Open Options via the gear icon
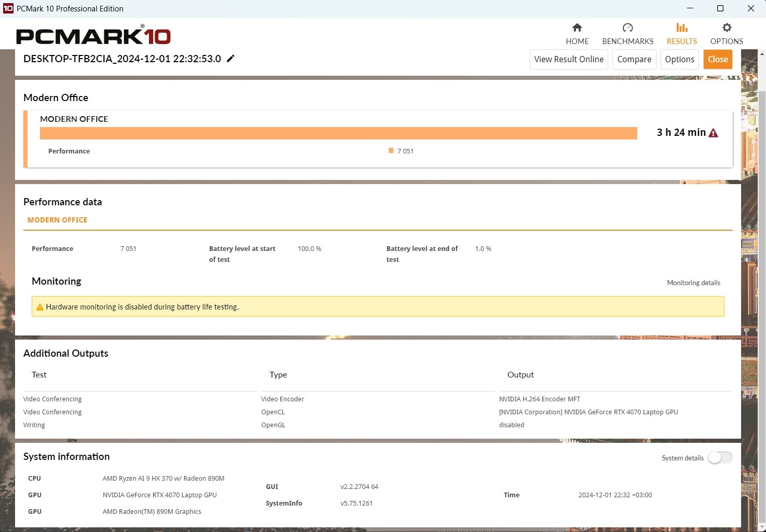The image size is (766, 532). pyautogui.click(x=727, y=27)
